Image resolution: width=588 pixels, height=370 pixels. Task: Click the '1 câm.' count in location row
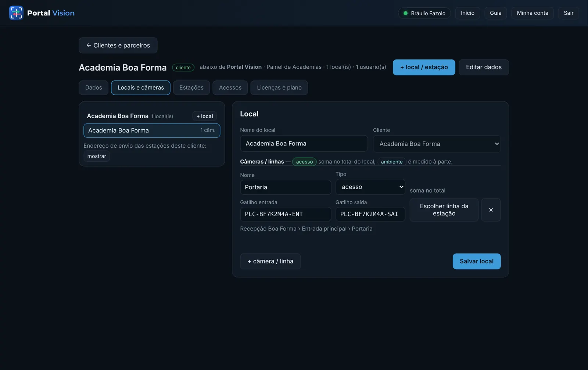(208, 130)
